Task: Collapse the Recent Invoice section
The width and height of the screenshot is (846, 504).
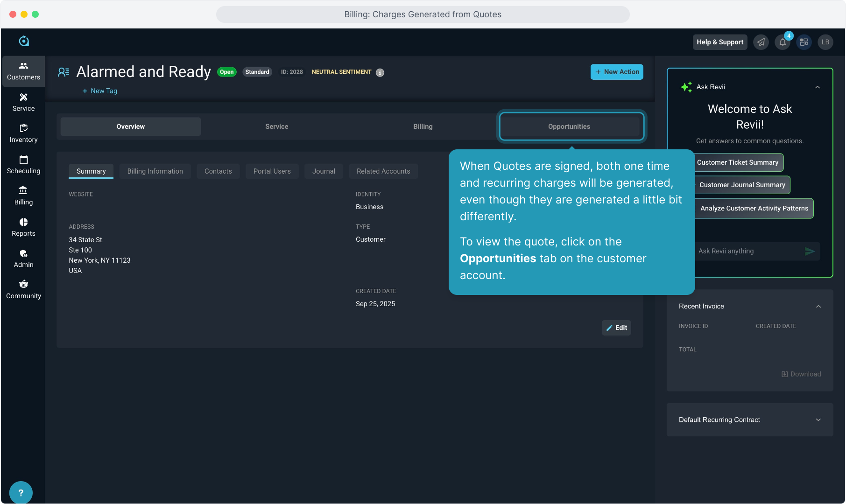Action: 818,307
